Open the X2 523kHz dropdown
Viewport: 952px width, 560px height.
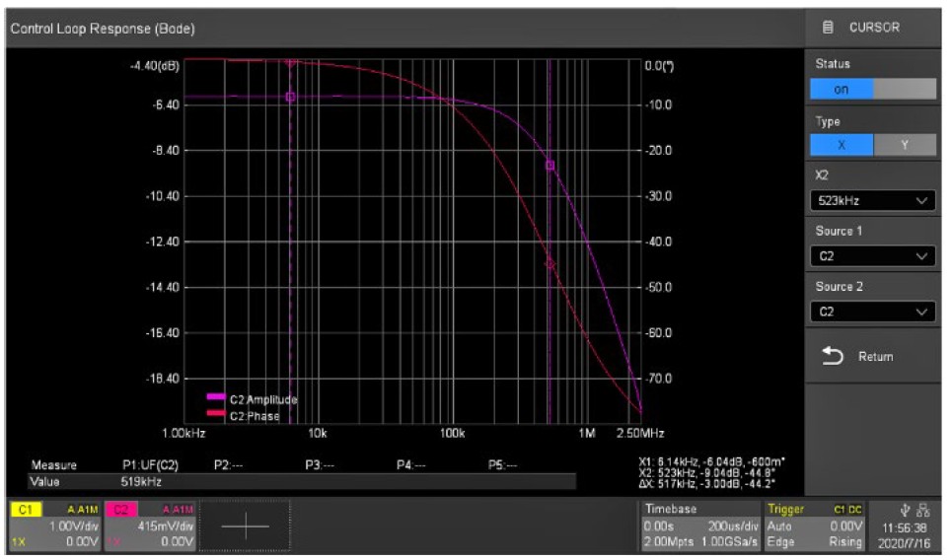872,201
